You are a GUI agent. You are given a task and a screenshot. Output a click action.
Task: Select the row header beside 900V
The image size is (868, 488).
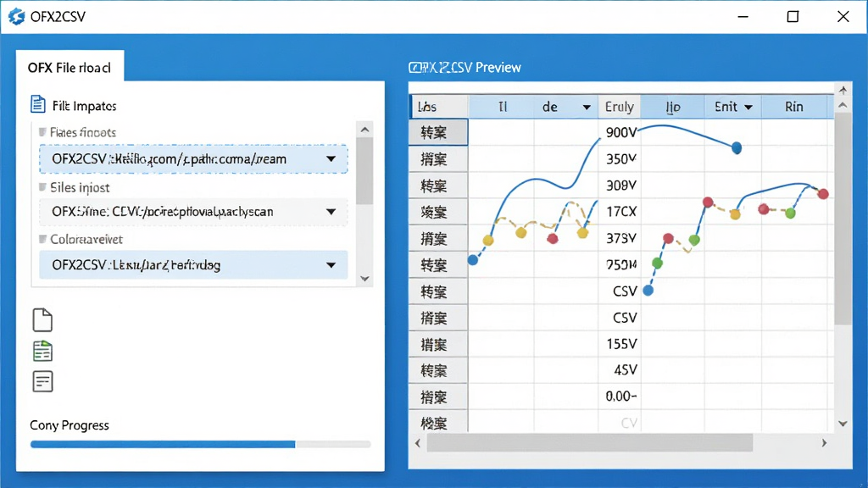click(x=438, y=132)
